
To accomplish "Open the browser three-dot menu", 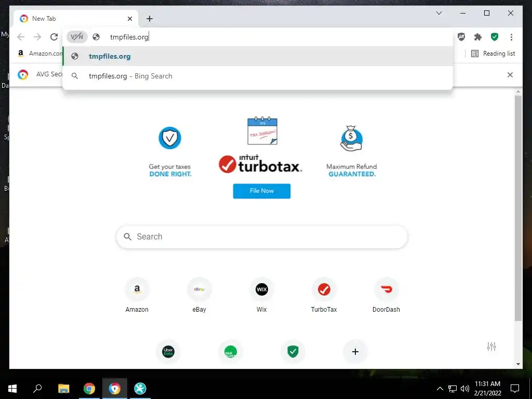I will (511, 37).
